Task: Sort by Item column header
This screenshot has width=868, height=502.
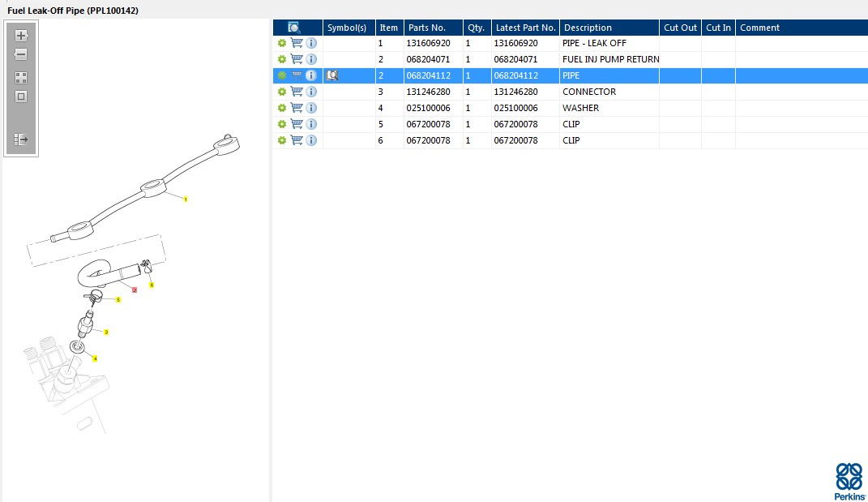Action: 389,28
